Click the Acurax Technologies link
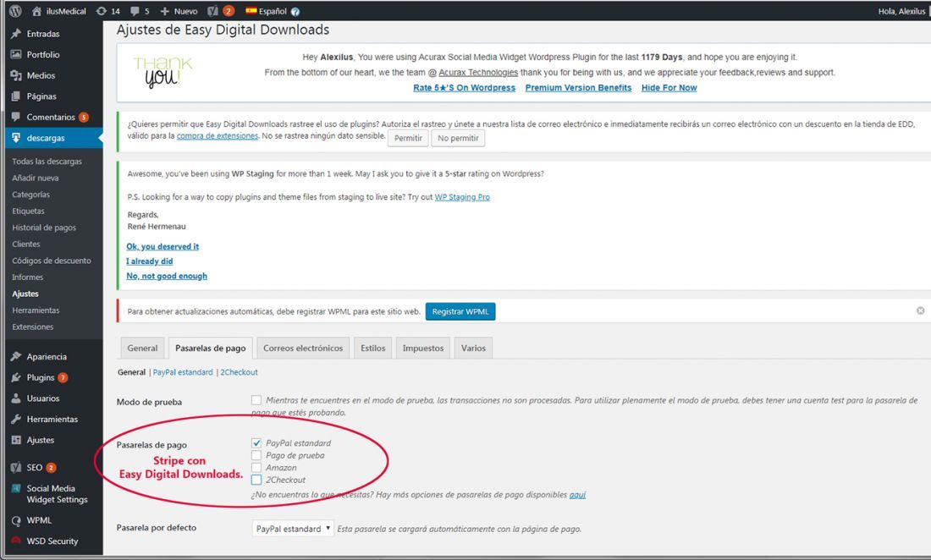The image size is (931, 560). click(478, 73)
